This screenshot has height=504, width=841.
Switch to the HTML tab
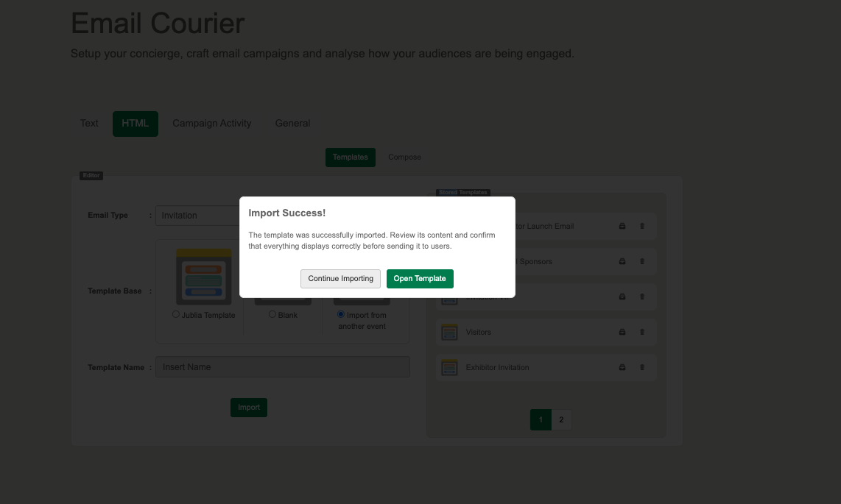pyautogui.click(x=136, y=124)
